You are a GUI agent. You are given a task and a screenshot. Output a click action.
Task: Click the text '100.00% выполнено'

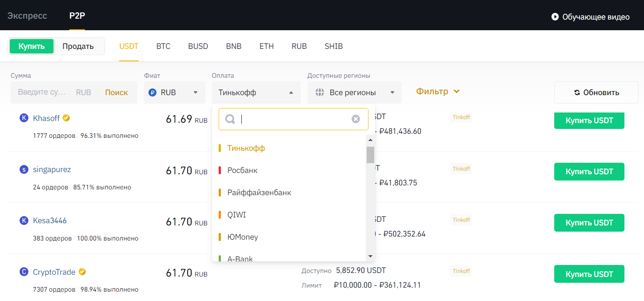(x=108, y=238)
